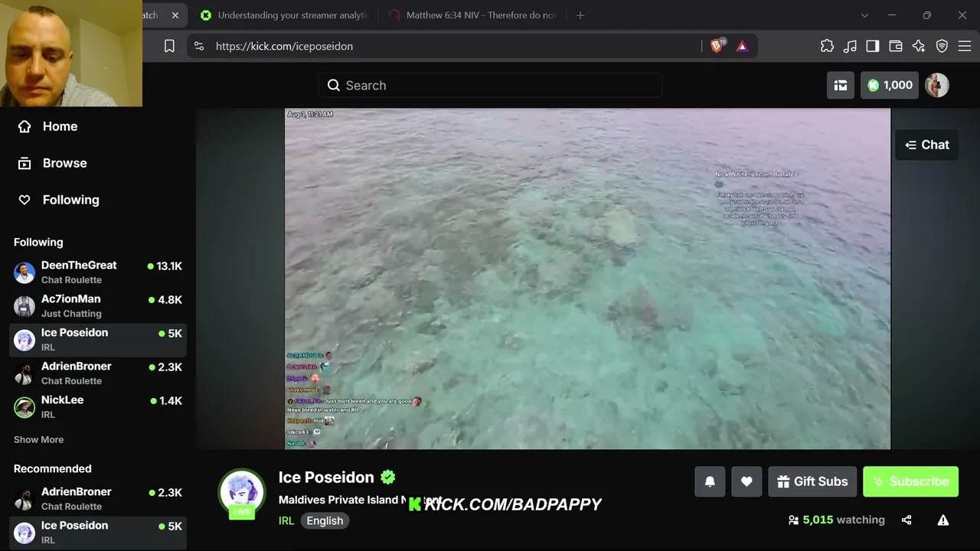
Task: Expand Following list with Show More
Action: pos(38,439)
